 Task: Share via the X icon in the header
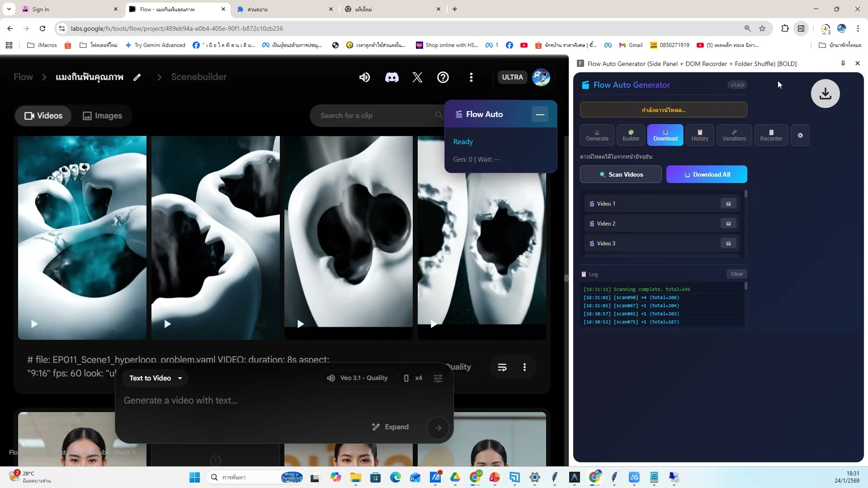(x=417, y=77)
